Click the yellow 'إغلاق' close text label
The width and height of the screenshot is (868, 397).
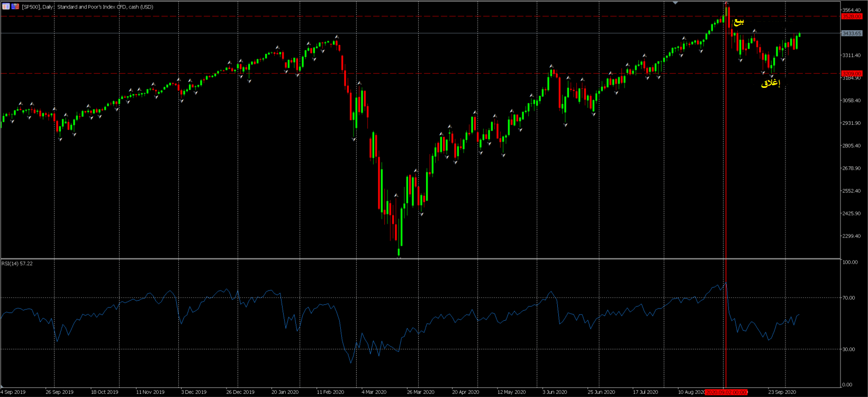point(770,83)
